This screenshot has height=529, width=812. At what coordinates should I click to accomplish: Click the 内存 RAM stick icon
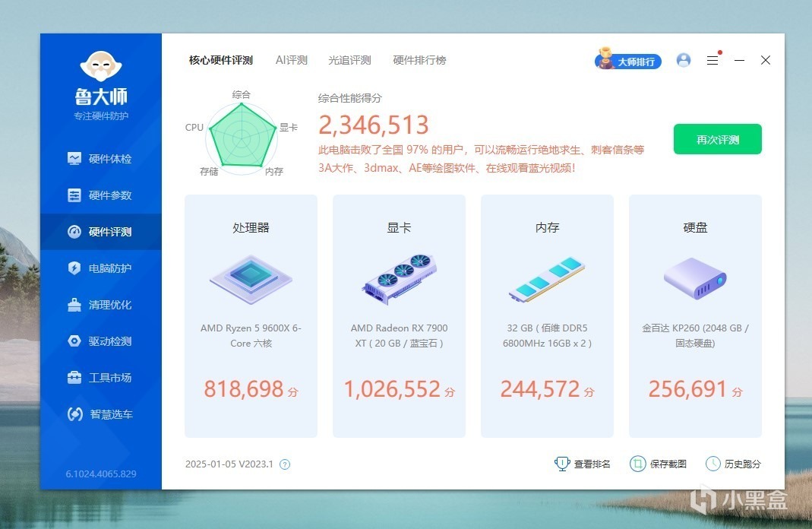coord(547,279)
